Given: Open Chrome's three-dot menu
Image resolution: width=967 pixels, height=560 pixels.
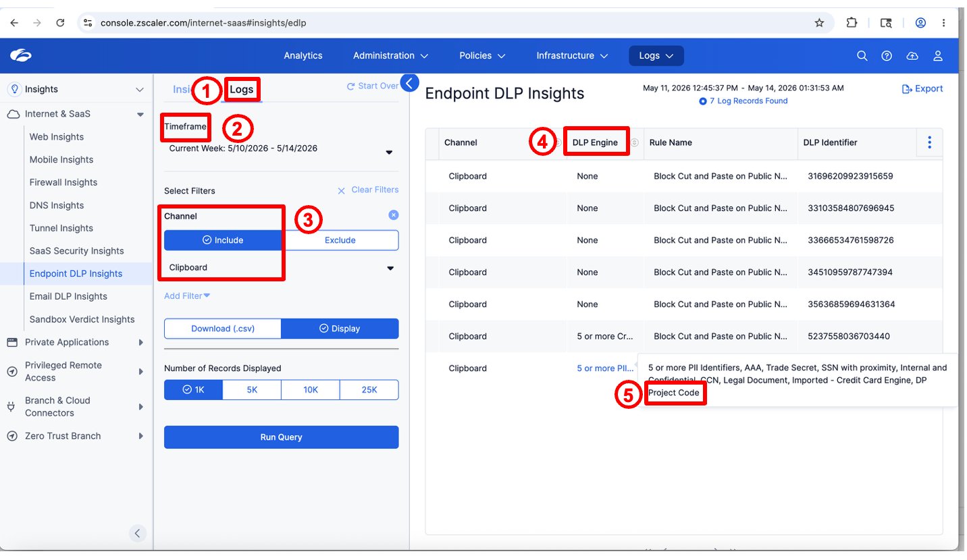Looking at the screenshot, I should click(x=943, y=22).
